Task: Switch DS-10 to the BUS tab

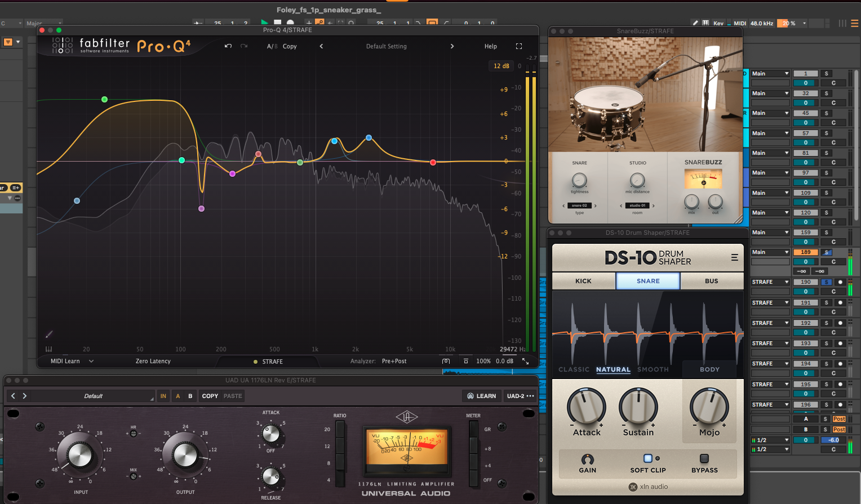Action: 712,281
